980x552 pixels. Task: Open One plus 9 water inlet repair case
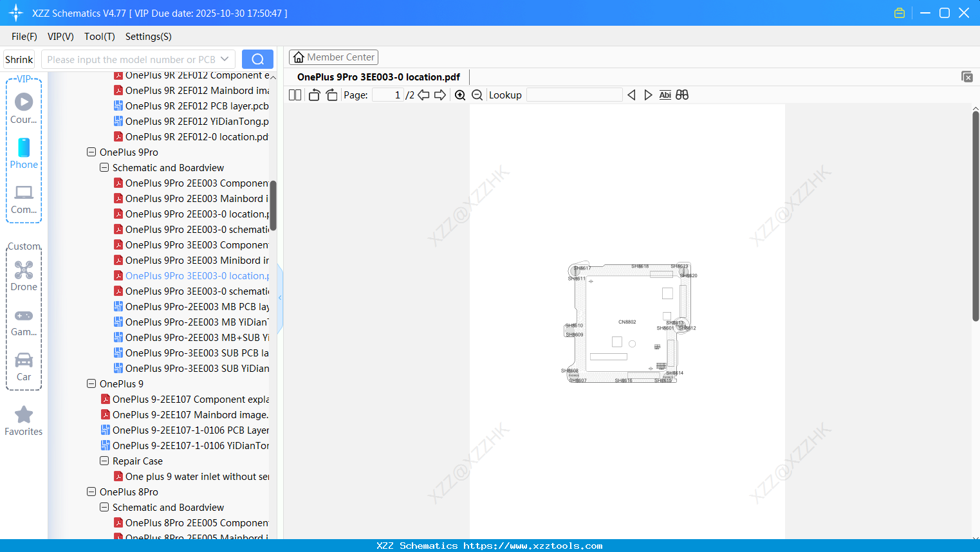(x=191, y=477)
